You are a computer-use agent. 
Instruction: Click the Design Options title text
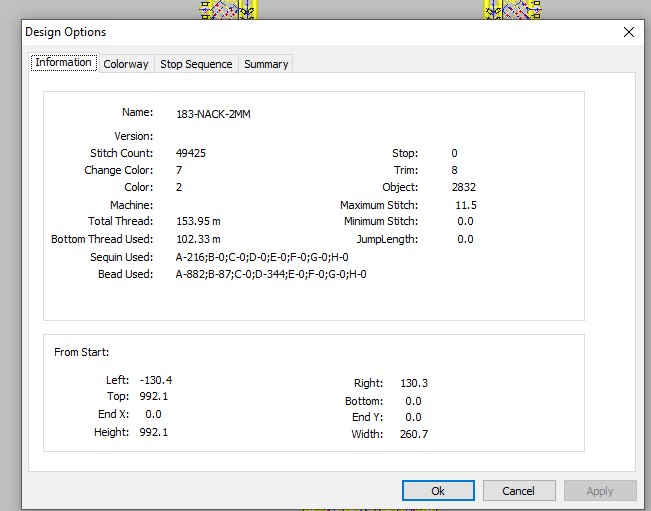(x=66, y=32)
